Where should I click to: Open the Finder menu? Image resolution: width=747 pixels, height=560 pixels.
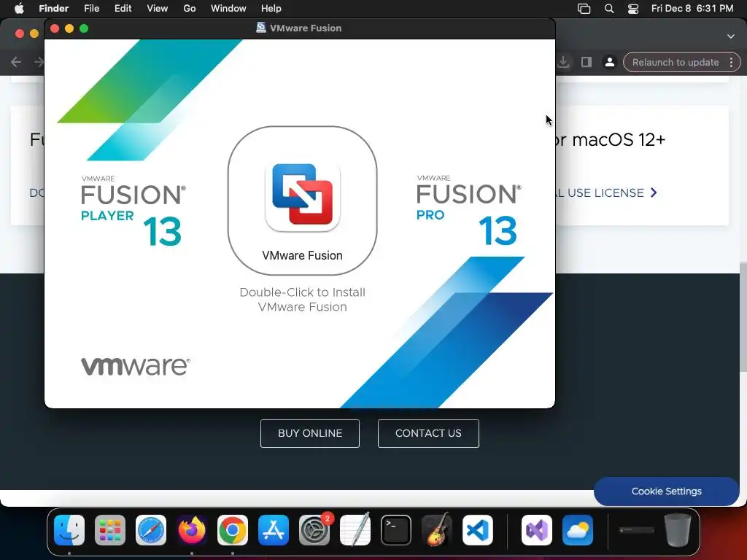tap(53, 8)
